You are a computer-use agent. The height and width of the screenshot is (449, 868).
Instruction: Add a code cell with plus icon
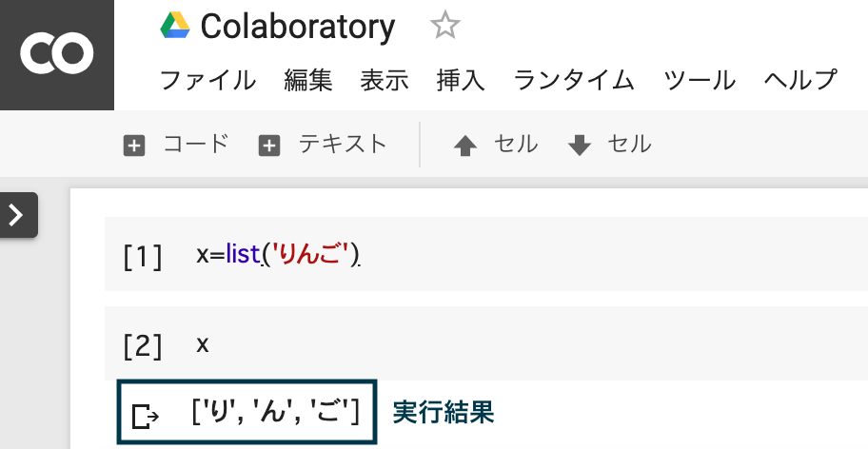(134, 146)
